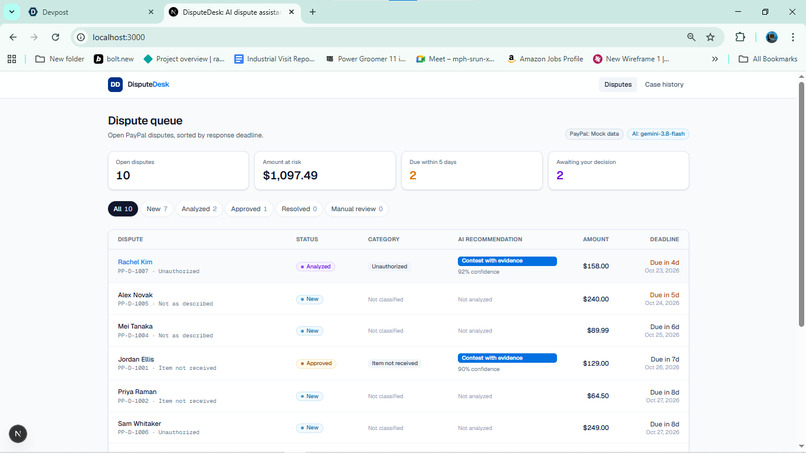This screenshot has height=453, width=806.
Task: Open the Chrome profile avatar
Action: [772, 37]
